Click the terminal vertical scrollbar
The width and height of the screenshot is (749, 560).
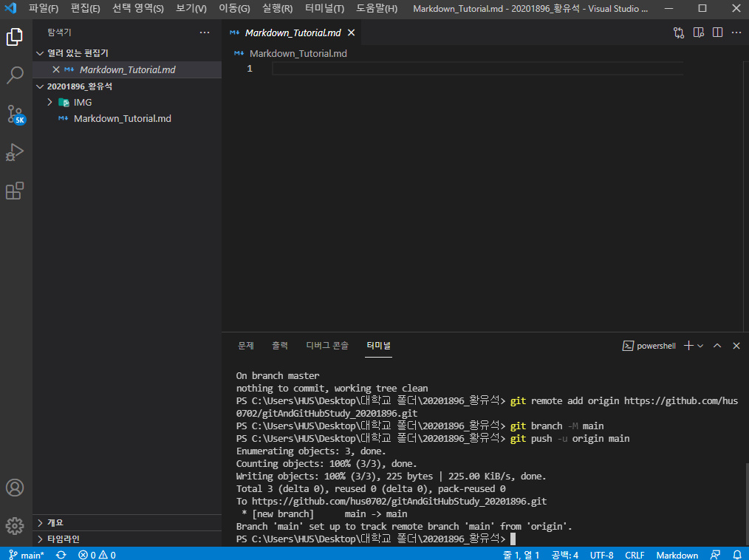point(745,504)
